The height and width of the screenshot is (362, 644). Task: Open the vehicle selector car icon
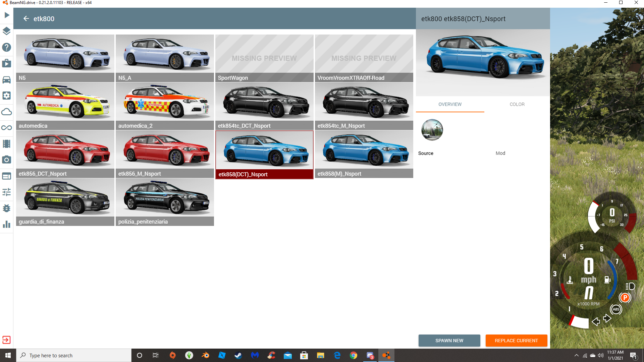point(7,79)
